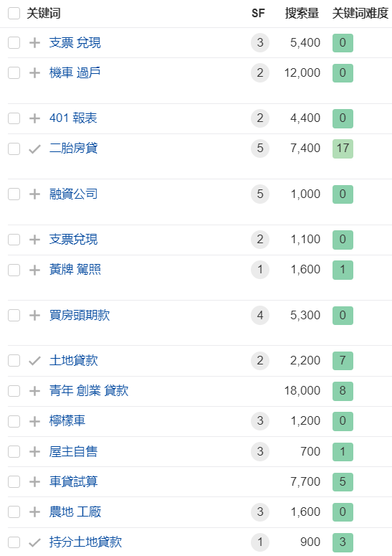This screenshot has width=392, height=556.
Task: Sort by 关键词难度 column header
Action: point(360,14)
